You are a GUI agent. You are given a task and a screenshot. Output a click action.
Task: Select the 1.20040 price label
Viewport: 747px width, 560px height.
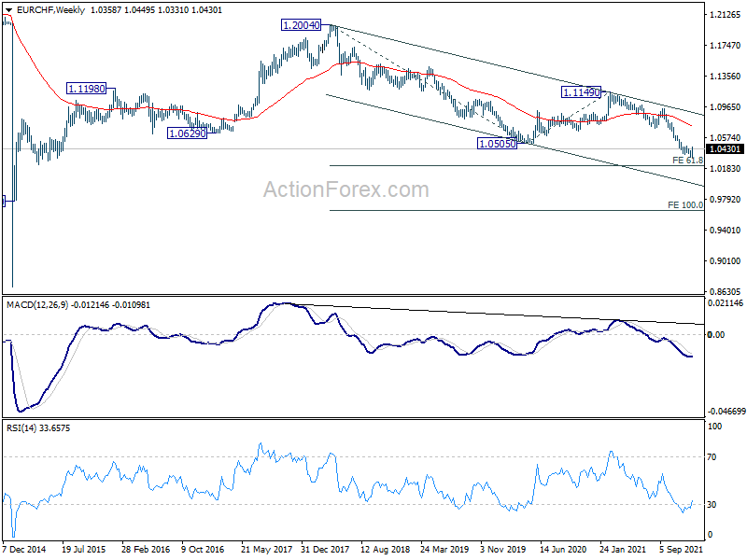(301, 25)
